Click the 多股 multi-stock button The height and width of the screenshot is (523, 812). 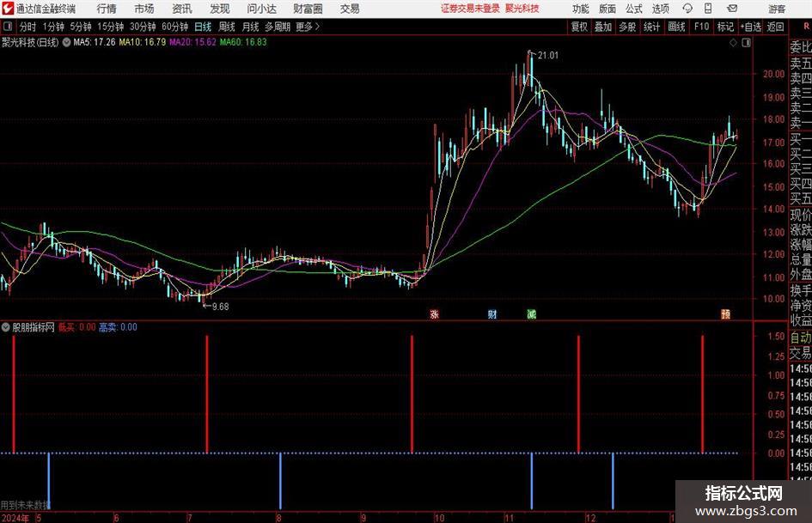pyautogui.click(x=627, y=27)
